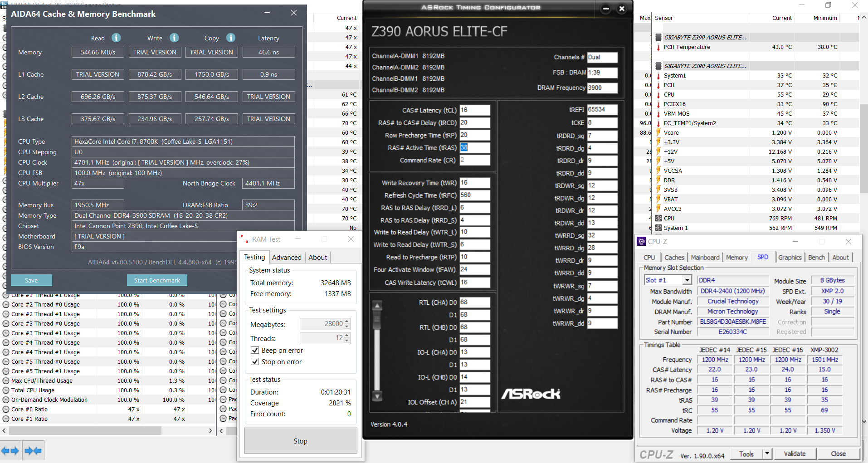
Task: Click the Vcore voltage sensor icon
Action: coord(658,133)
